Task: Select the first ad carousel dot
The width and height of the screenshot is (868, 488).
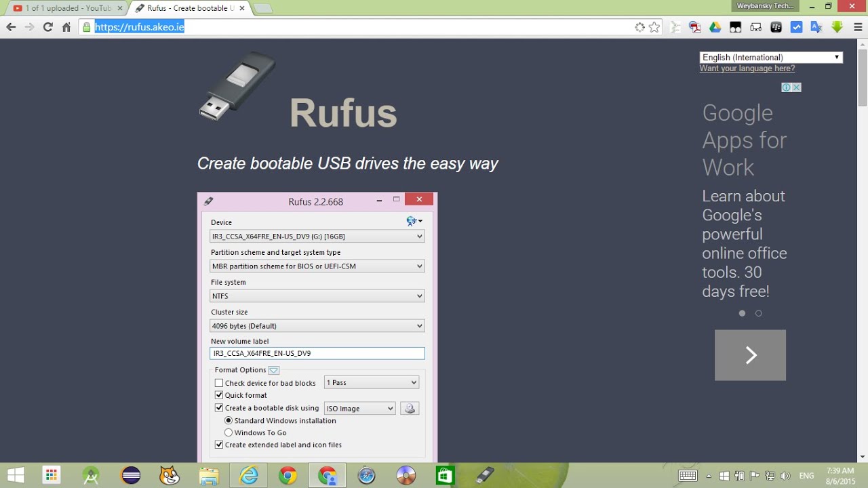Action: 742,313
